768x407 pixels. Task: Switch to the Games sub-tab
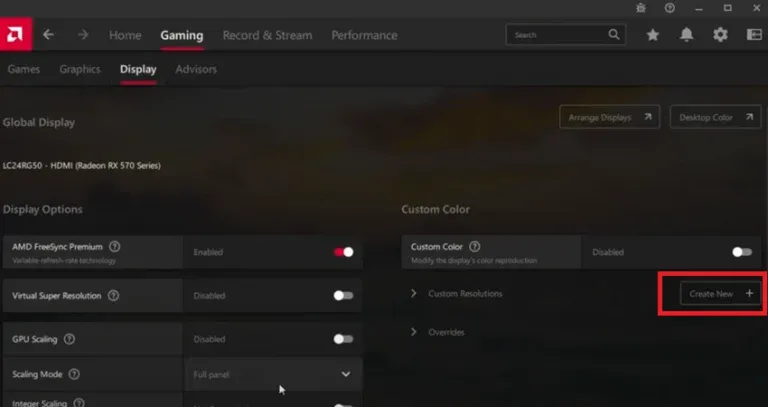tap(24, 69)
